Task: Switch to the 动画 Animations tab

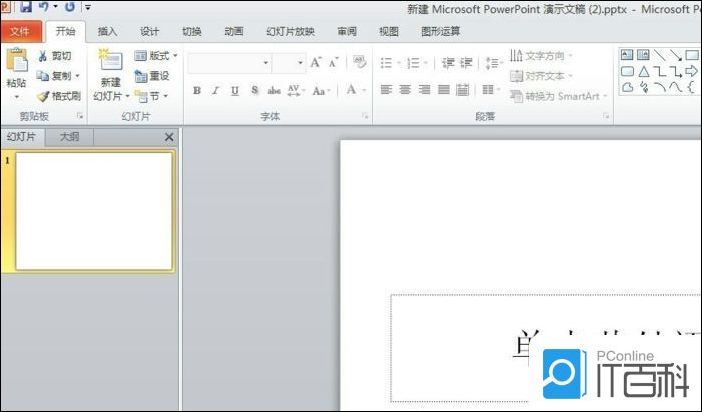Action: point(233,31)
